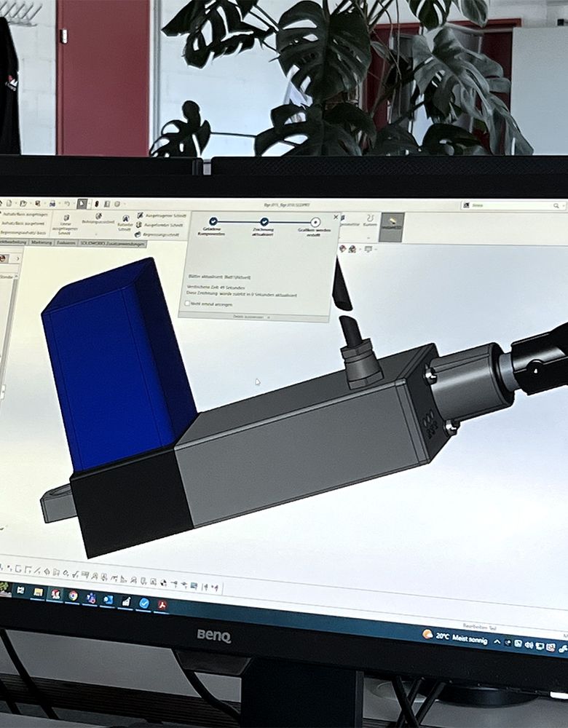Open the dropdown arrow beside the Select tool
Image resolution: width=568 pixels, height=728 pixels.
click(x=89, y=205)
